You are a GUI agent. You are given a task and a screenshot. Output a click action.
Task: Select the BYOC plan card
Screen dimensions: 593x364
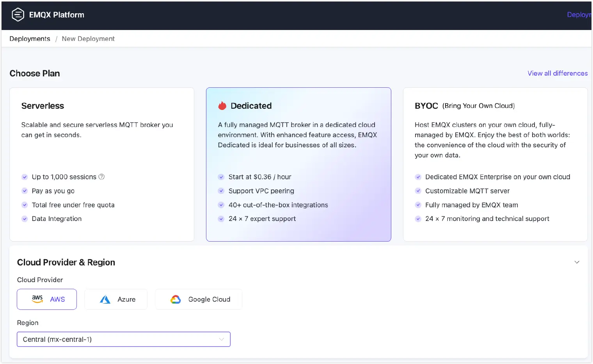(495, 164)
